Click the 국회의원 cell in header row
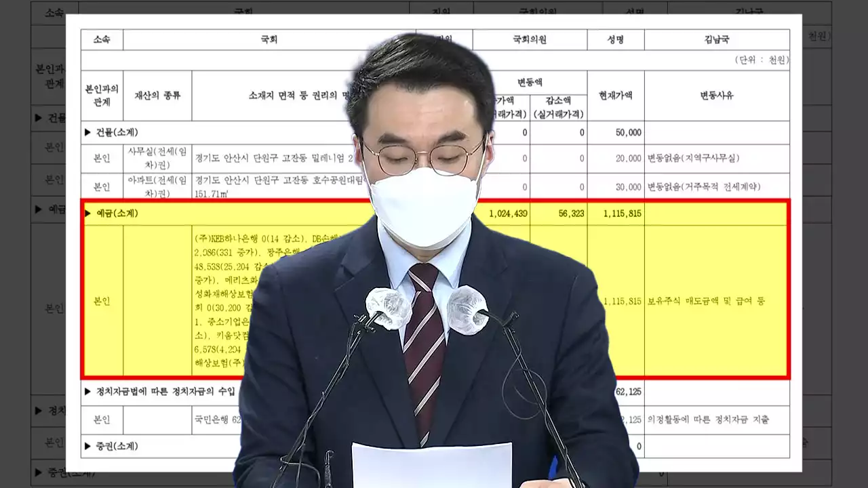 [x=530, y=39]
